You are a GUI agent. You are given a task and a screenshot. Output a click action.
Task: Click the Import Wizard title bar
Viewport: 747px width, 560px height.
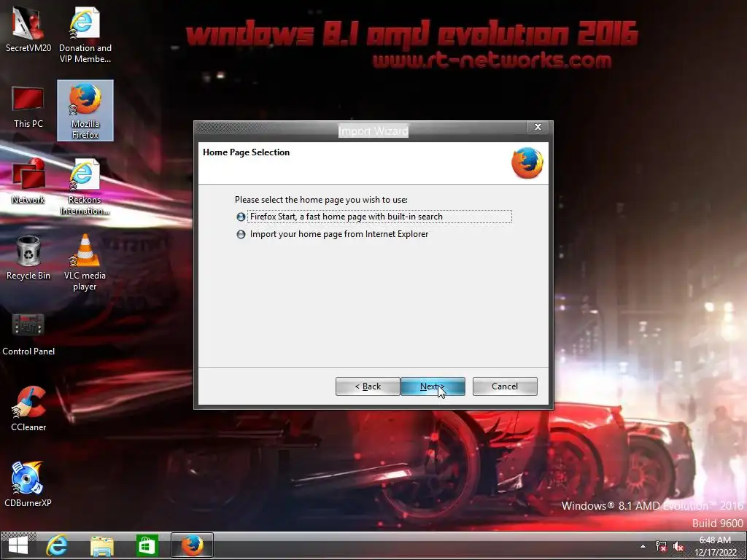pos(373,131)
